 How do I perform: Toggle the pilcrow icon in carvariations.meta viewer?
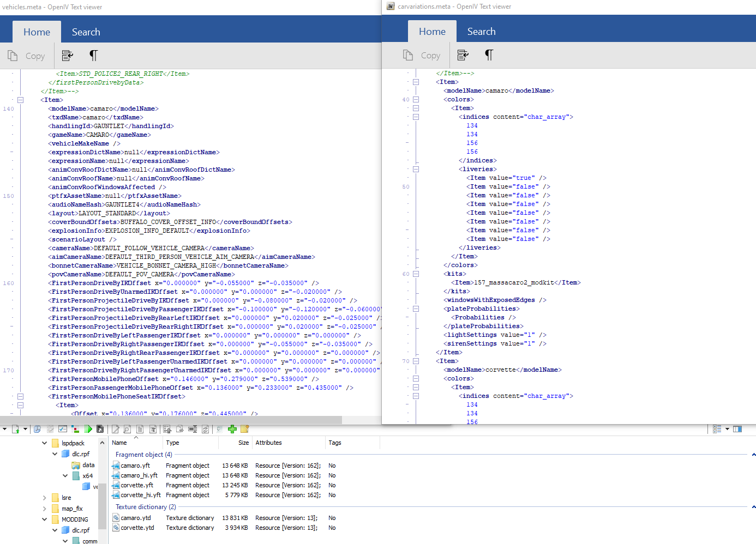[489, 55]
